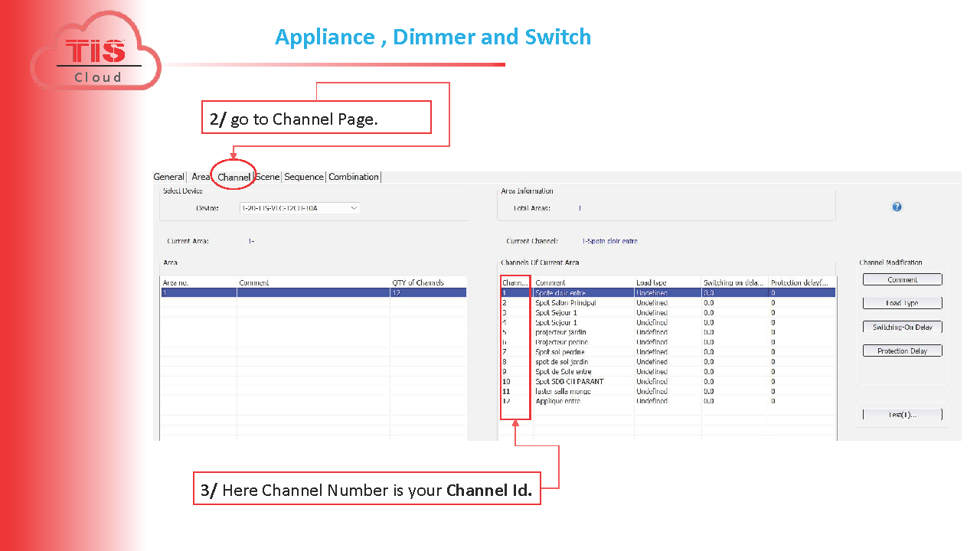The height and width of the screenshot is (551, 980).
Task: Click Current Channel value '1-Spote clair entre'
Action: (609, 241)
